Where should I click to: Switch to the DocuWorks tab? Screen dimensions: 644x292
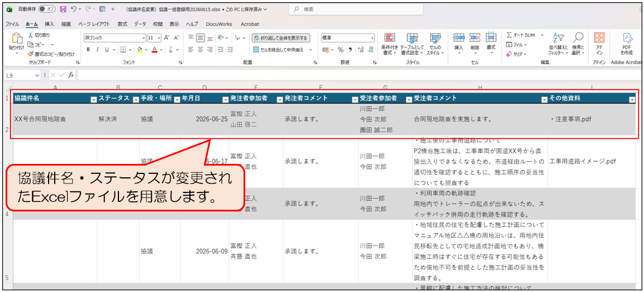(x=219, y=24)
